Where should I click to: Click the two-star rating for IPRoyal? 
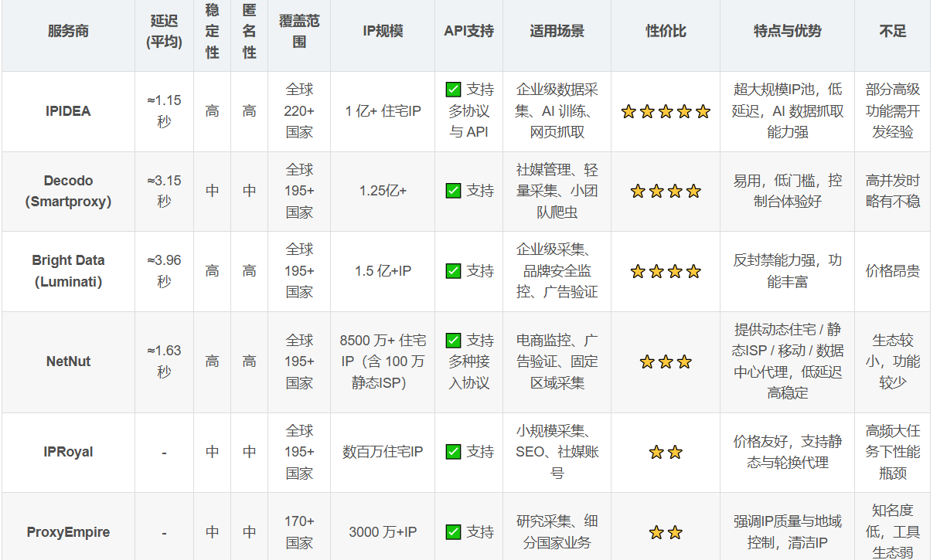point(665,453)
